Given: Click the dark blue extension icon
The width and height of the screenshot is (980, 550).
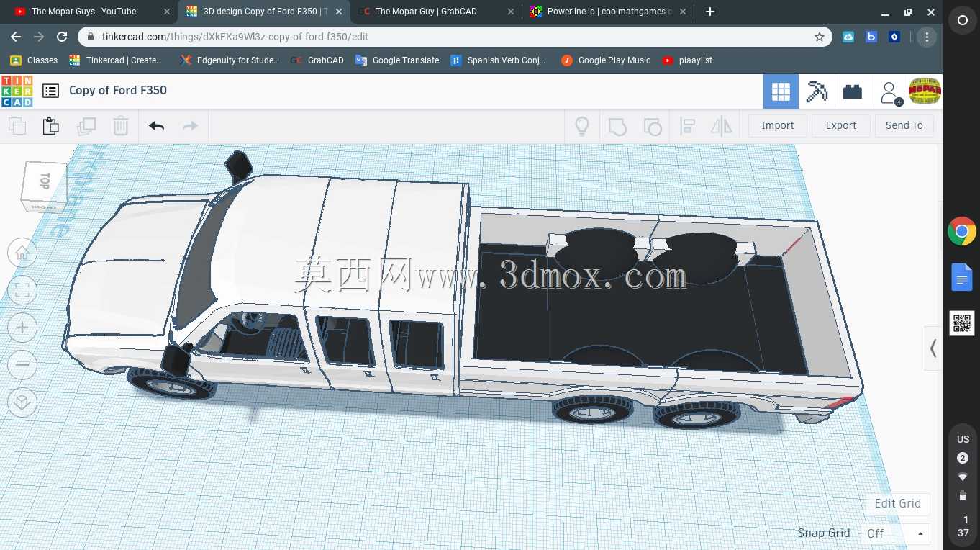Looking at the screenshot, I should pyautogui.click(x=894, y=37).
